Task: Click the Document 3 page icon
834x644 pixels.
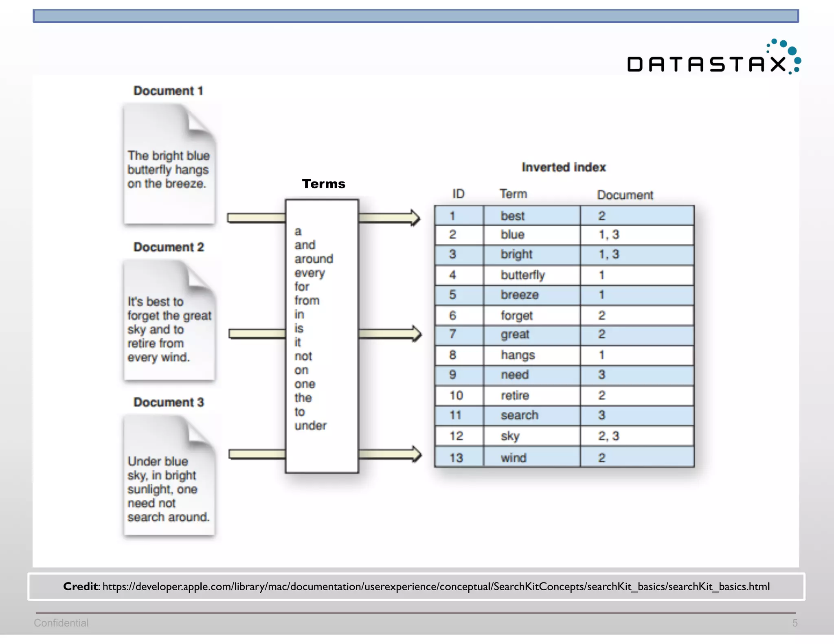Action: click(169, 475)
